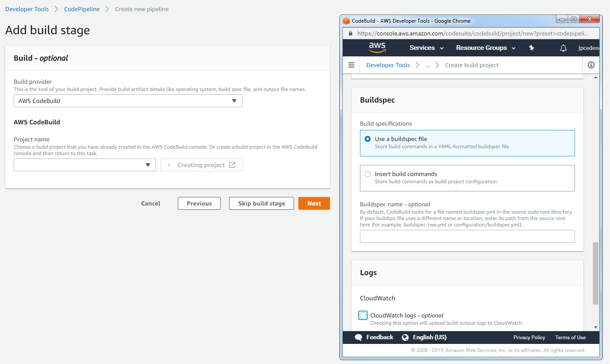
Task: Click the scrollbar down arrow in popup
Action: coord(596,327)
